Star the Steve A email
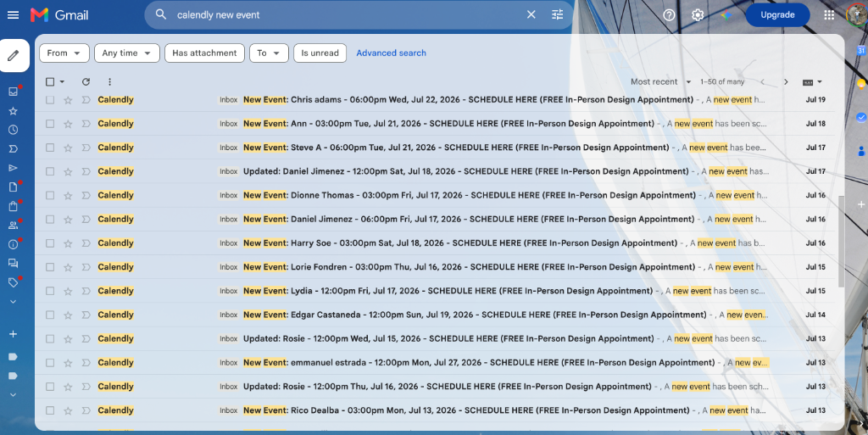 pos(68,148)
